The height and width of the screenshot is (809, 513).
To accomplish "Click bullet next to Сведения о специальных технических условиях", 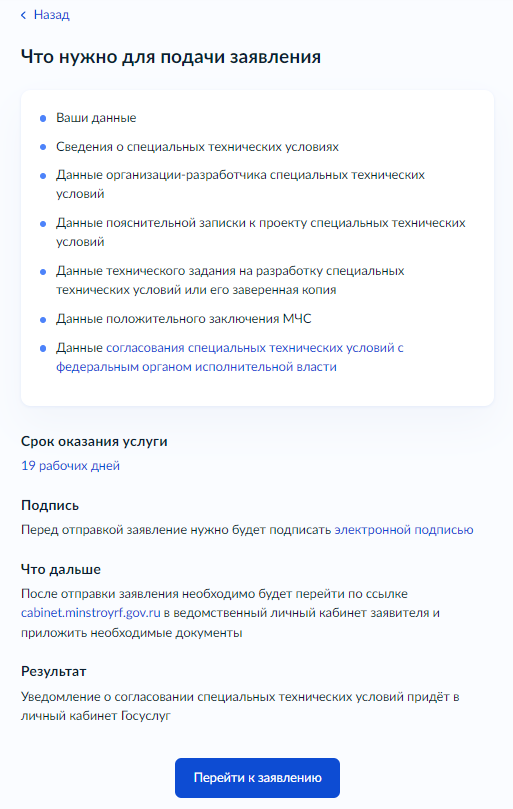I will [43, 148].
